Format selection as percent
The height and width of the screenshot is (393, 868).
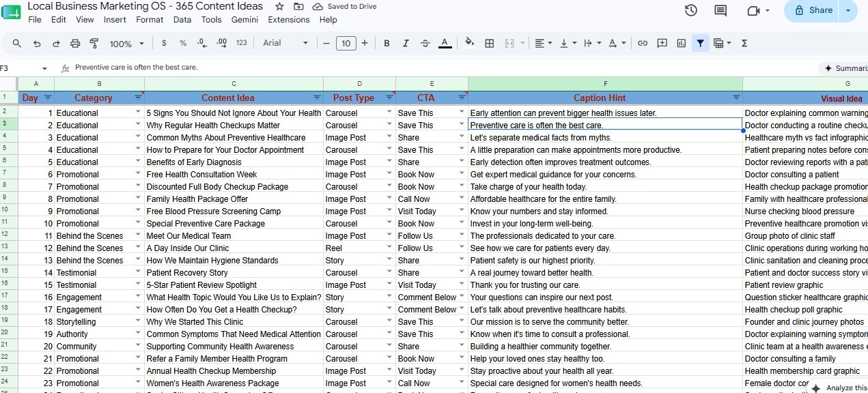click(183, 43)
